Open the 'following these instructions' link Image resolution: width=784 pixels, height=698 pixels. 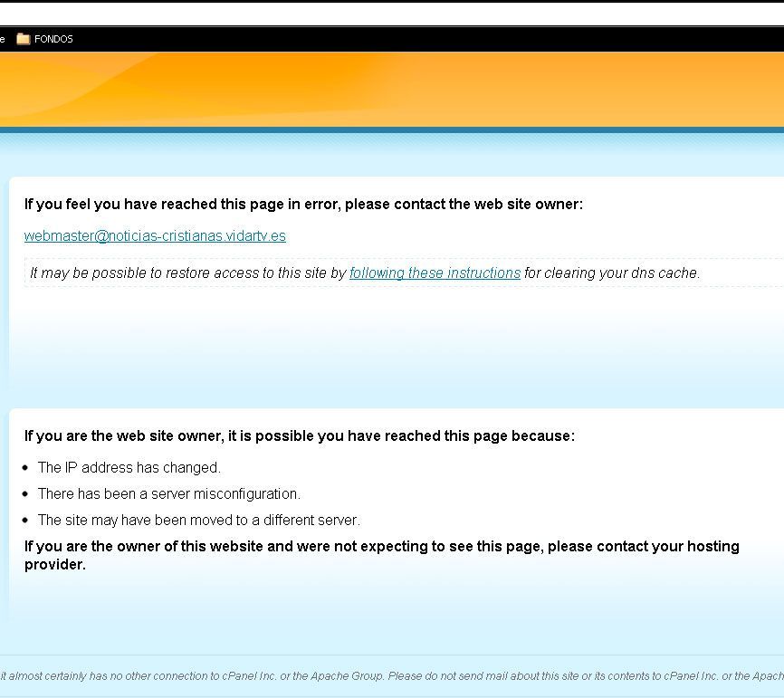[435, 273]
